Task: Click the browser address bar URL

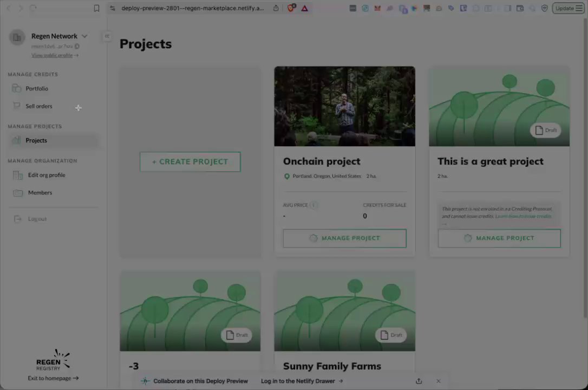Action: click(192, 8)
